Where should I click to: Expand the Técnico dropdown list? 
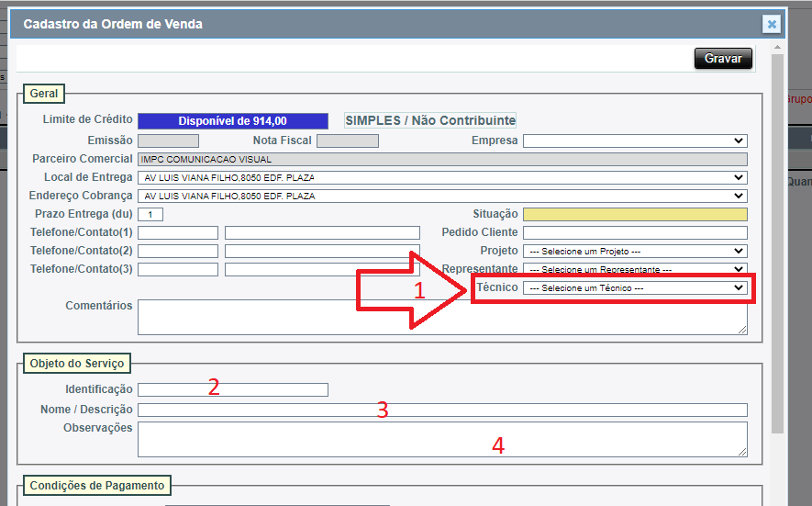pos(634,288)
